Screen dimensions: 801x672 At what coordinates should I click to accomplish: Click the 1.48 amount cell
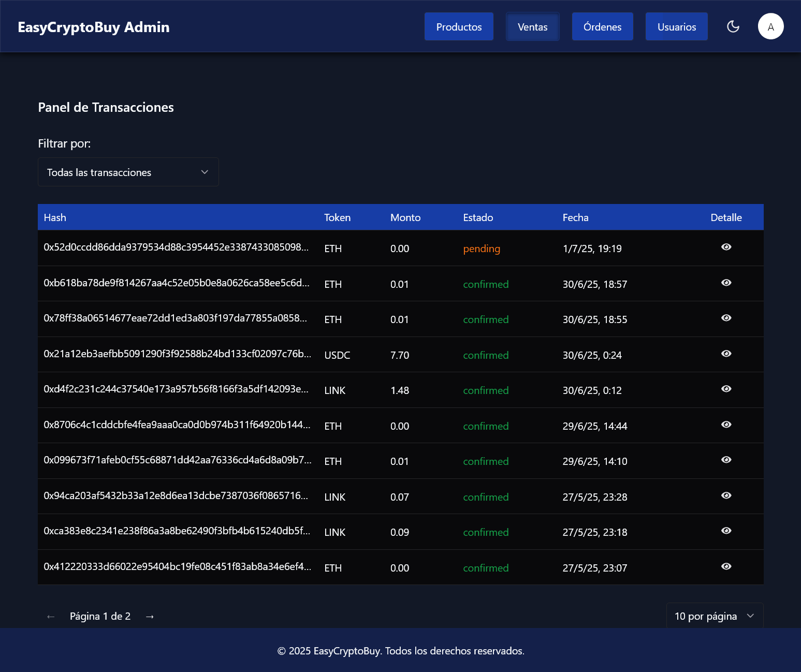pos(400,390)
